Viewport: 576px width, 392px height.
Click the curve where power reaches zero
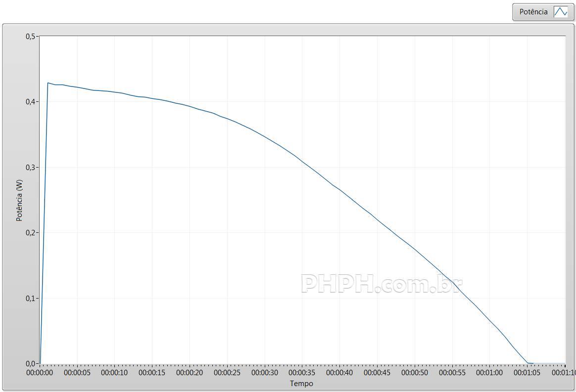[x=528, y=363]
